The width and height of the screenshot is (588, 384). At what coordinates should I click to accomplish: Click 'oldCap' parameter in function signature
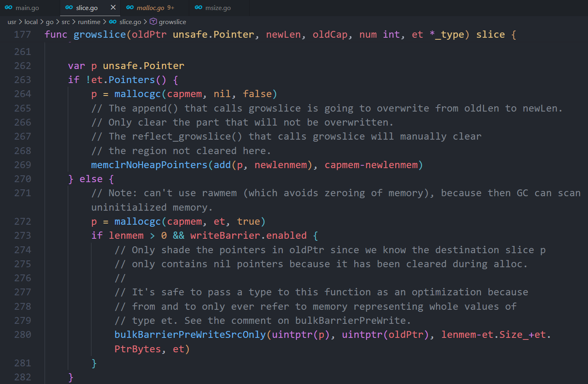pos(330,35)
